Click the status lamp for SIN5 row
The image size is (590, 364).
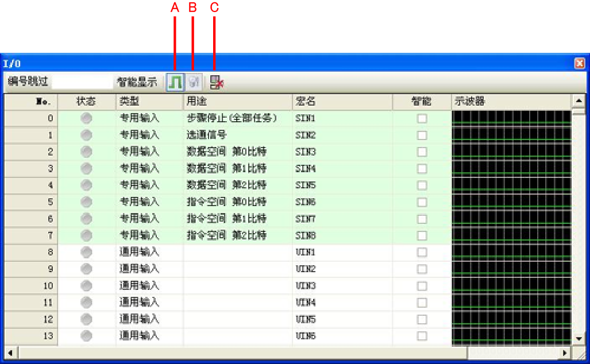pyautogui.click(x=86, y=185)
